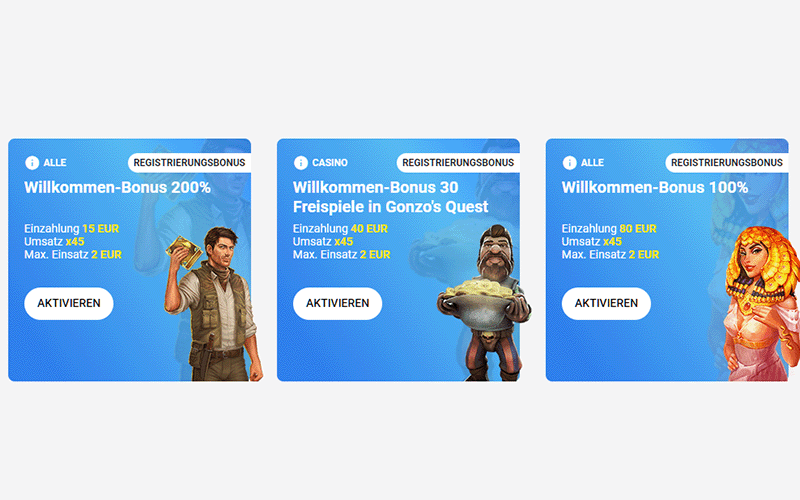
Task: Select Registrierungsbonus tag on Gonzo's Quest card
Action: coord(458,163)
